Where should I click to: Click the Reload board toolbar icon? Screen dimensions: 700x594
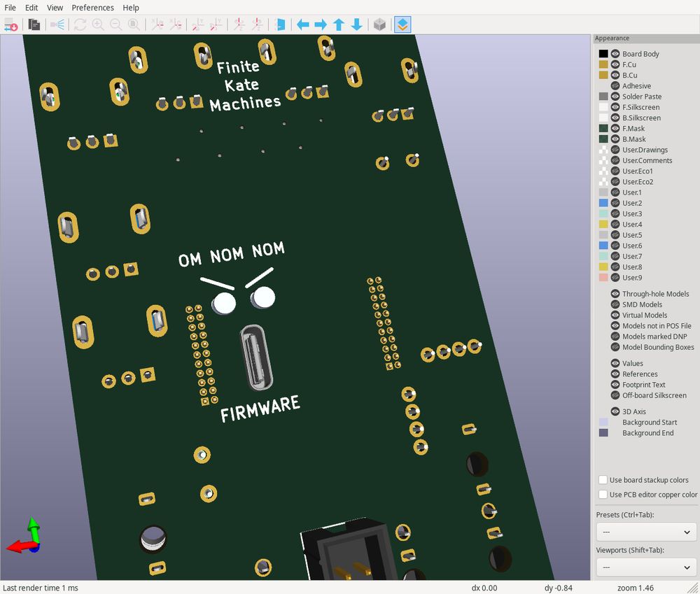pos(10,24)
